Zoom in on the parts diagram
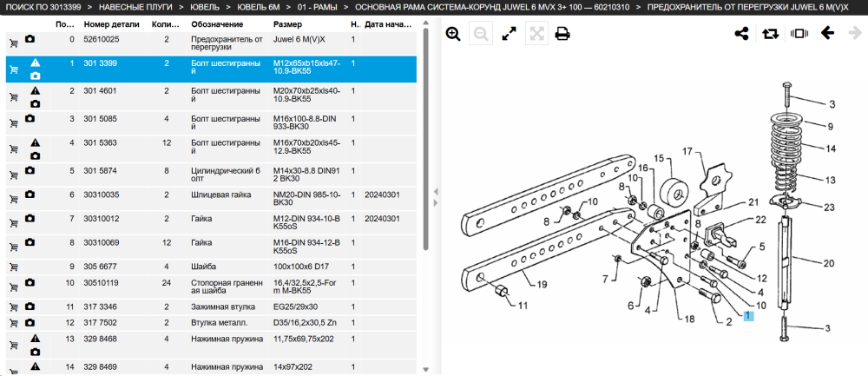 tap(453, 34)
